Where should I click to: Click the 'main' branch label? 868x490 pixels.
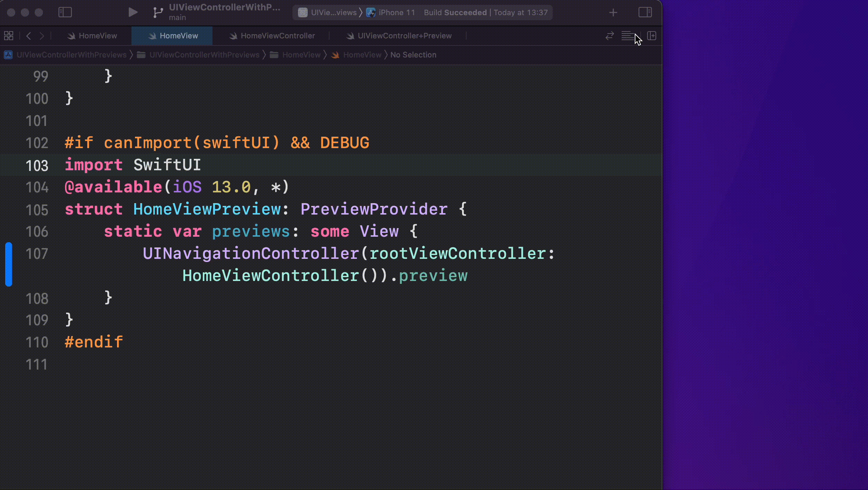(x=177, y=18)
